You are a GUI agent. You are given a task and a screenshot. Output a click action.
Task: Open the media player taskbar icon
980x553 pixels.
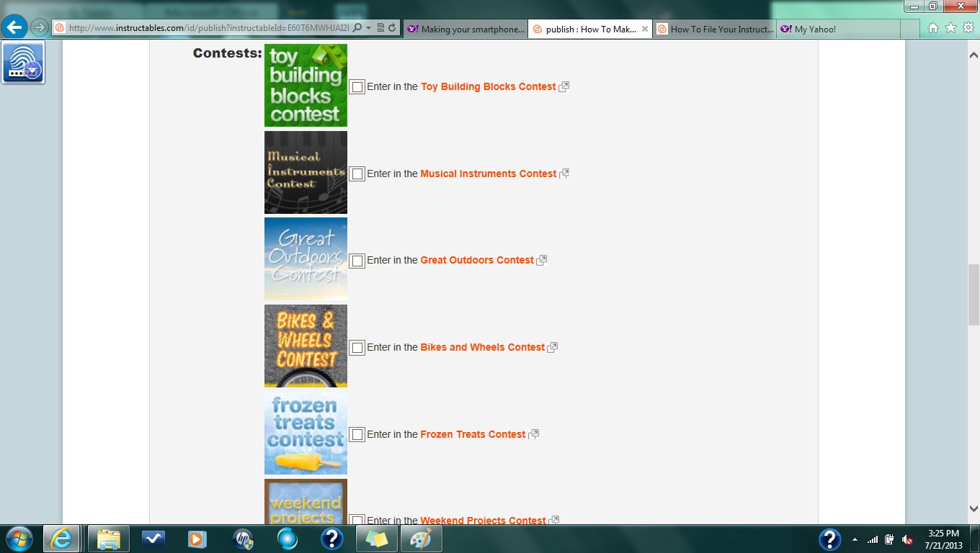coord(197,539)
